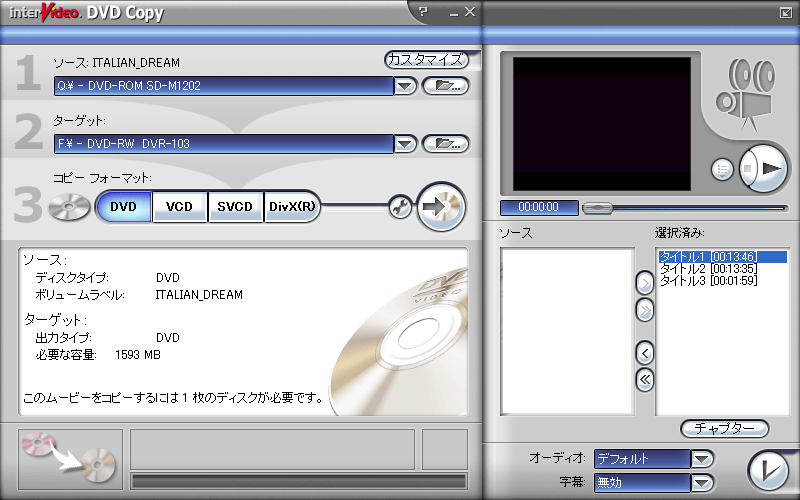Screen dimensions: 800x500
Task: Click the チャプター button
Action: (724, 429)
